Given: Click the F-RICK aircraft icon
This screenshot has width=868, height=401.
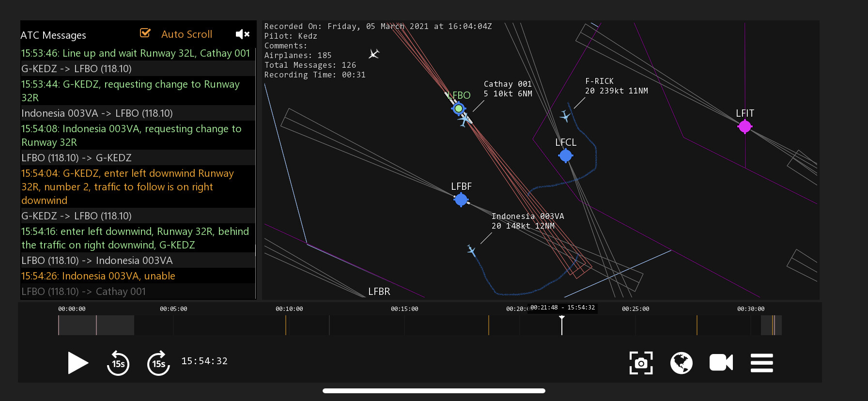Looking at the screenshot, I should point(565,116).
